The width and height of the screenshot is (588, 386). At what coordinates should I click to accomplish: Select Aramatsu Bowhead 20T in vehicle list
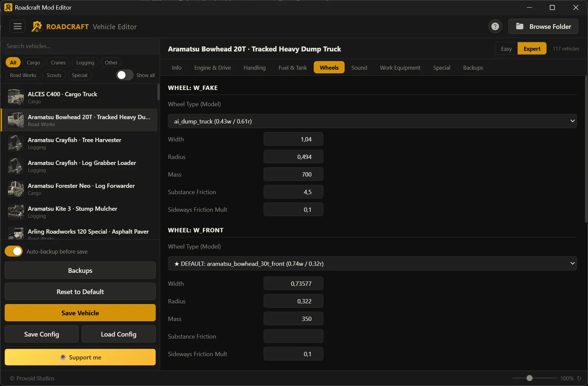click(x=79, y=120)
